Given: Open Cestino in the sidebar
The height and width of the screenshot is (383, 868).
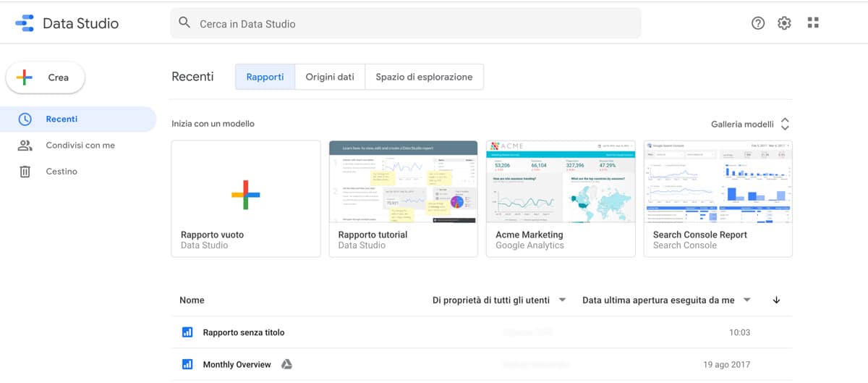Looking at the screenshot, I should point(78,172).
